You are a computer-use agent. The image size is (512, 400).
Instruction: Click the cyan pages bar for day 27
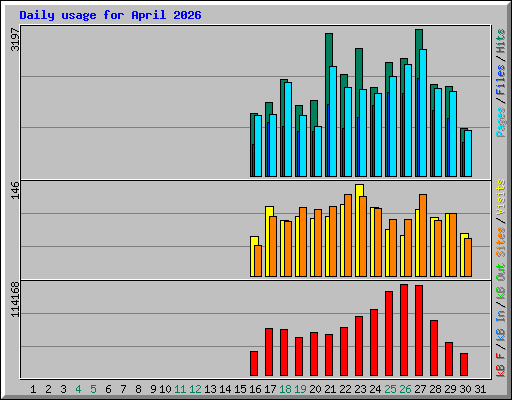pyautogui.click(x=423, y=113)
